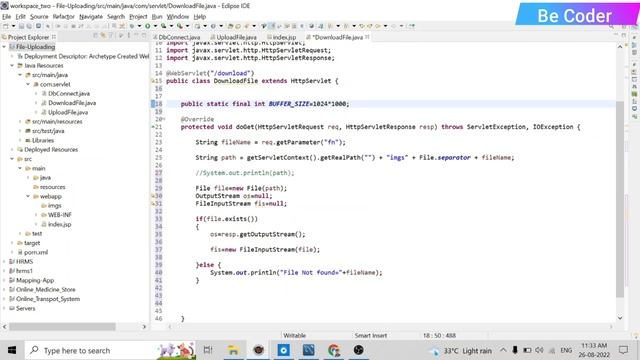Collapse the File-Uploading project node
Image resolution: width=640 pixels, height=360 pixels.
click(x=4, y=47)
